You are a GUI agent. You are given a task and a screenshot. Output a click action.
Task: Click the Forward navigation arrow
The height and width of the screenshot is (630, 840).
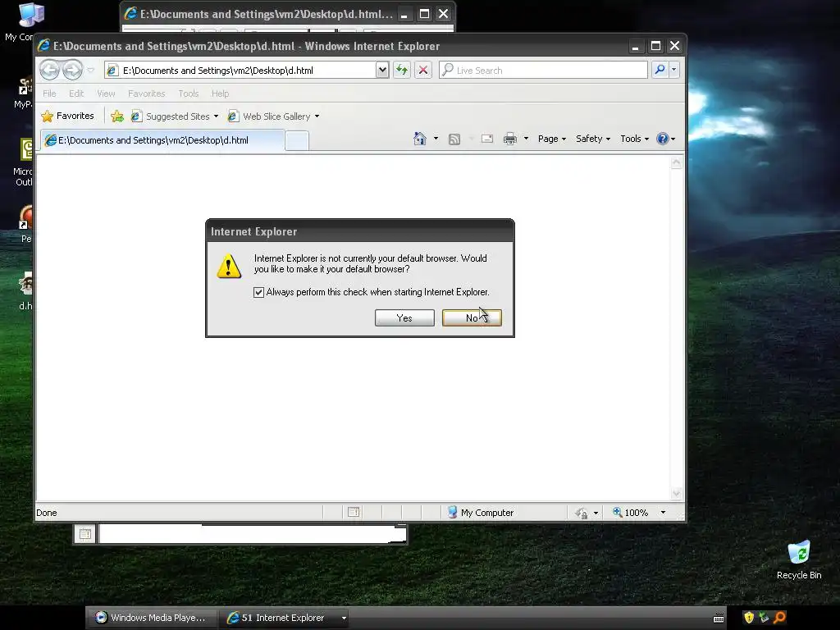(72, 70)
